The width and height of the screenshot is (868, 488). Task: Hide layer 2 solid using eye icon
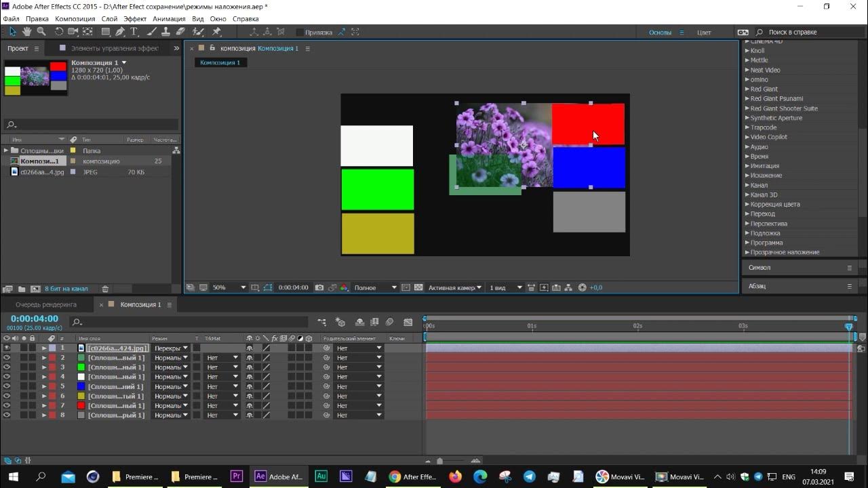7,357
